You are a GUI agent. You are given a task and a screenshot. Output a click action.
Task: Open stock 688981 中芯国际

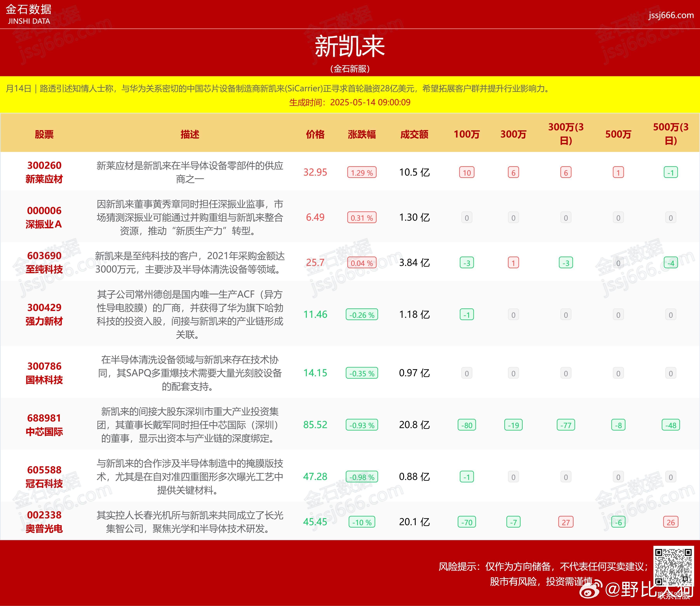pyautogui.click(x=44, y=425)
